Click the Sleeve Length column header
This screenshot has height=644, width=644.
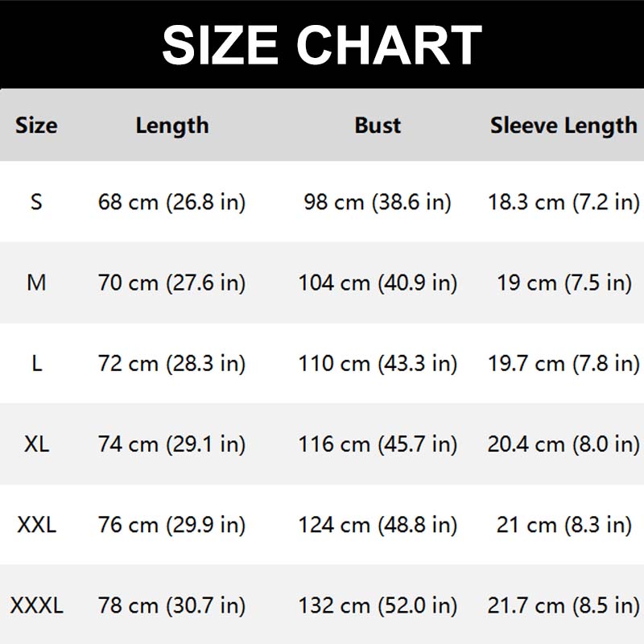[x=563, y=126]
